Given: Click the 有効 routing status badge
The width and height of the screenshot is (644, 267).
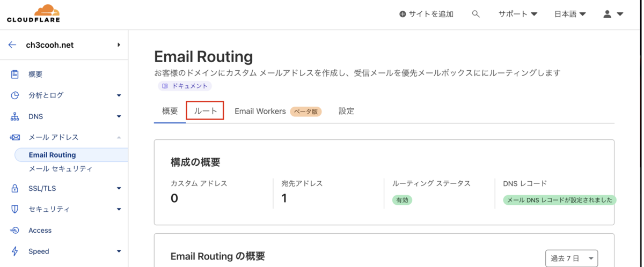Looking at the screenshot, I should [402, 200].
